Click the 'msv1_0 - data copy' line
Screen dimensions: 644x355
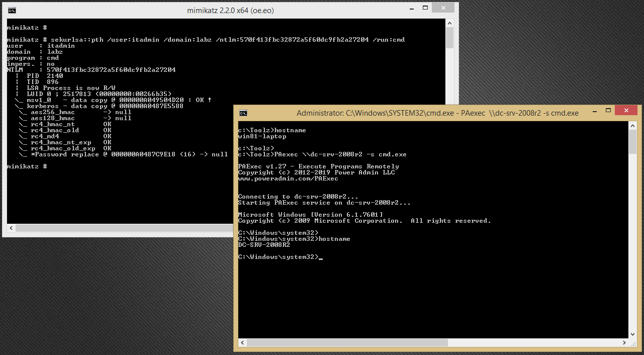pyautogui.click(x=113, y=100)
